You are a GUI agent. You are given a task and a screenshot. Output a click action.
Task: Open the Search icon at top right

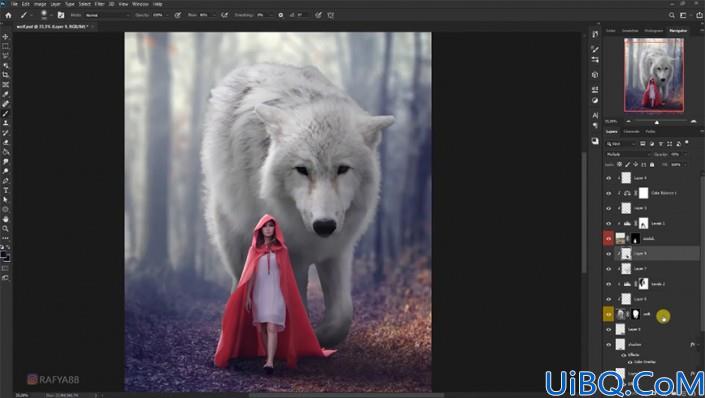coord(672,15)
